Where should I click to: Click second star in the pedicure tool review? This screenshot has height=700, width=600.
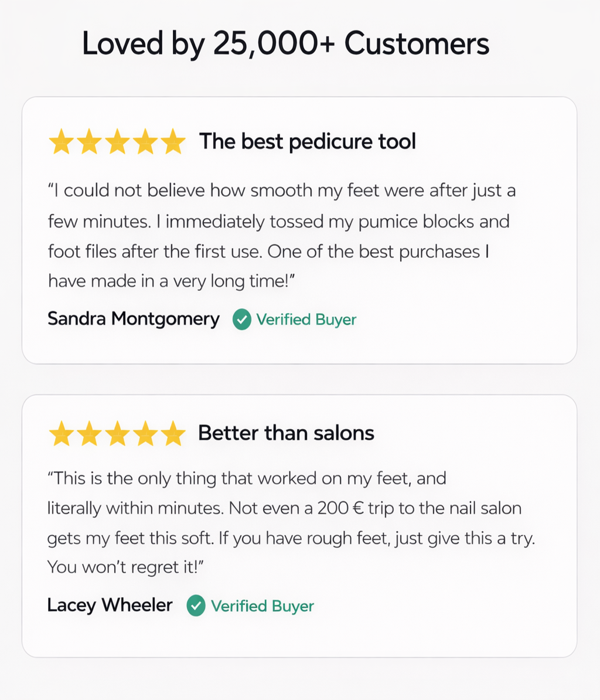[89, 142]
